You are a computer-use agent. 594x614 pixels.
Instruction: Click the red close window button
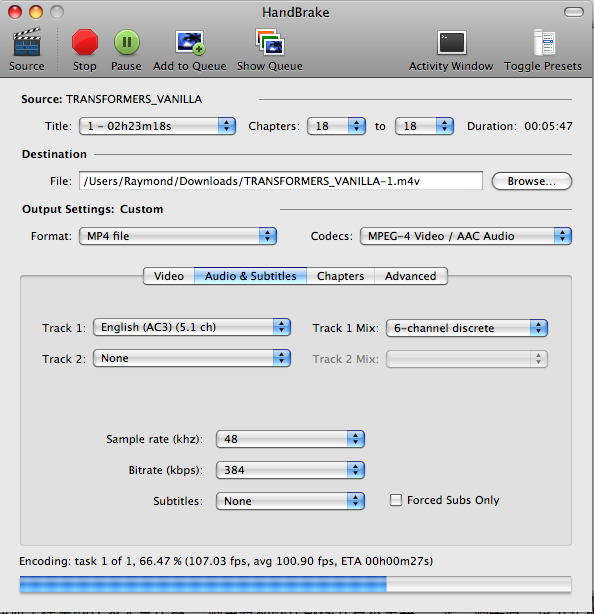click(15, 12)
